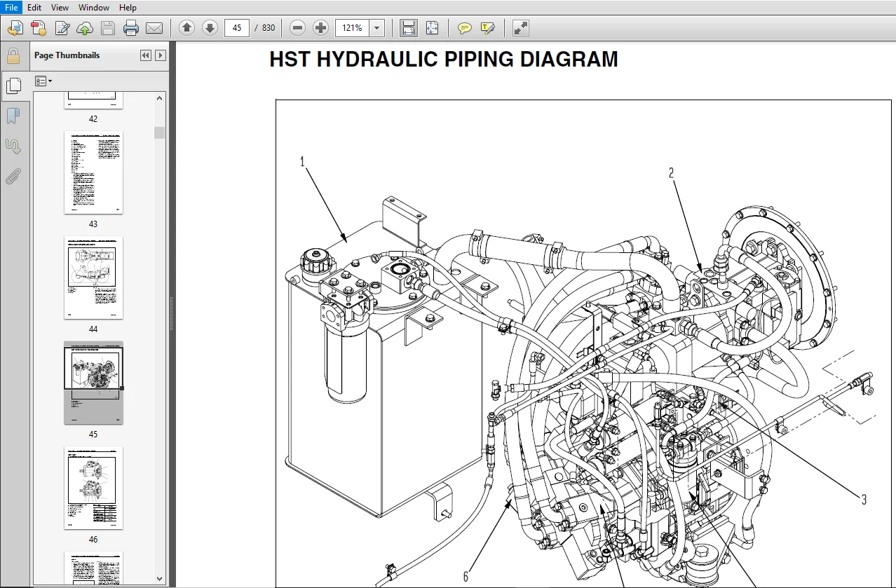Go to the next page with the down arrow
The height and width of the screenshot is (588, 896).
(x=210, y=28)
